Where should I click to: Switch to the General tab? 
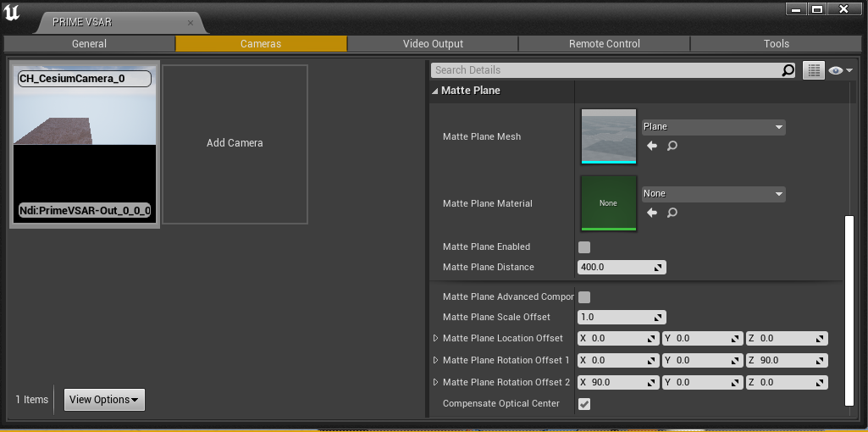(x=89, y=44)
